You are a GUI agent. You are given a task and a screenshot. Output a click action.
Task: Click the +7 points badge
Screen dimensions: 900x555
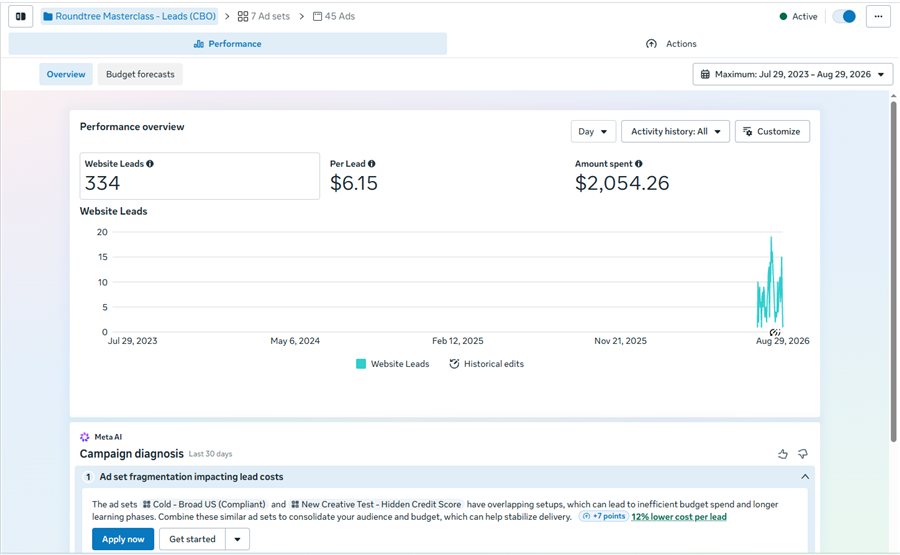point(603,517)
